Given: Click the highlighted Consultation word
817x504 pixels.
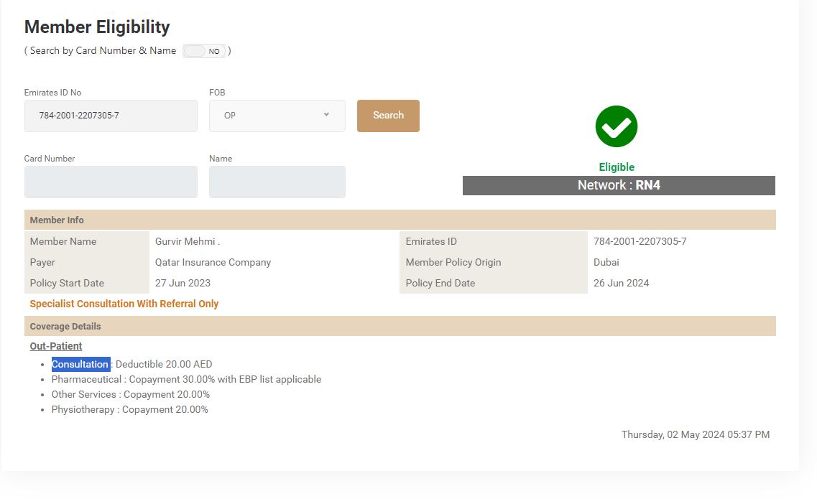Looking at the screenshot, I should [x=80, y=364].
